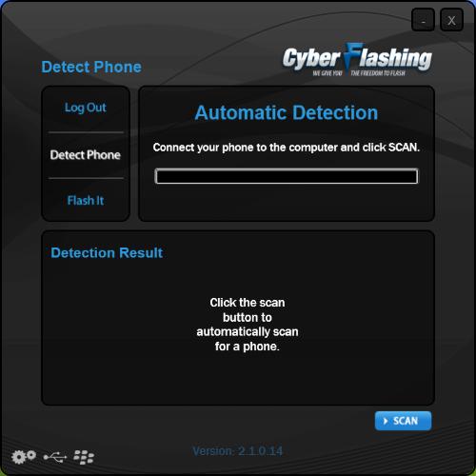Image resolution: width=476 pixels, height=476 pixels.
Task: Click the Version 2.1.0.14 text
Action: [x=237, y=451]
